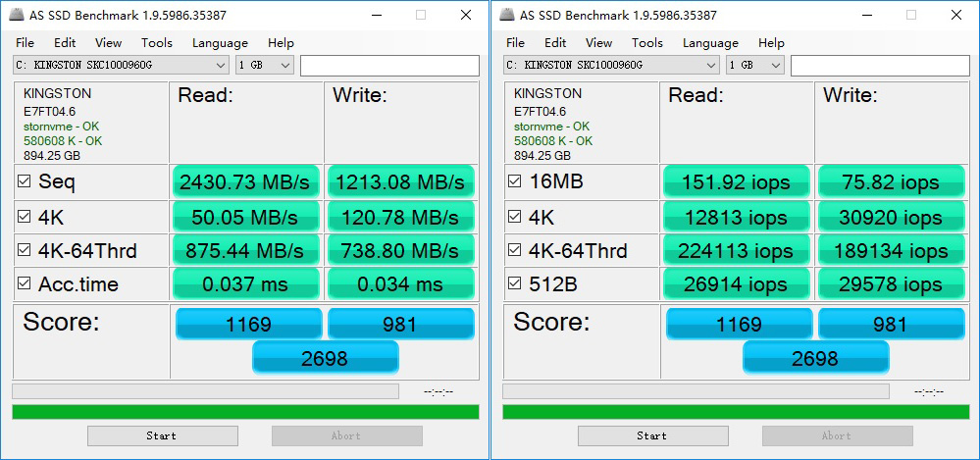980x460 pixels.
Task: Click Start button in right window
Action: [x=653, y=435]
